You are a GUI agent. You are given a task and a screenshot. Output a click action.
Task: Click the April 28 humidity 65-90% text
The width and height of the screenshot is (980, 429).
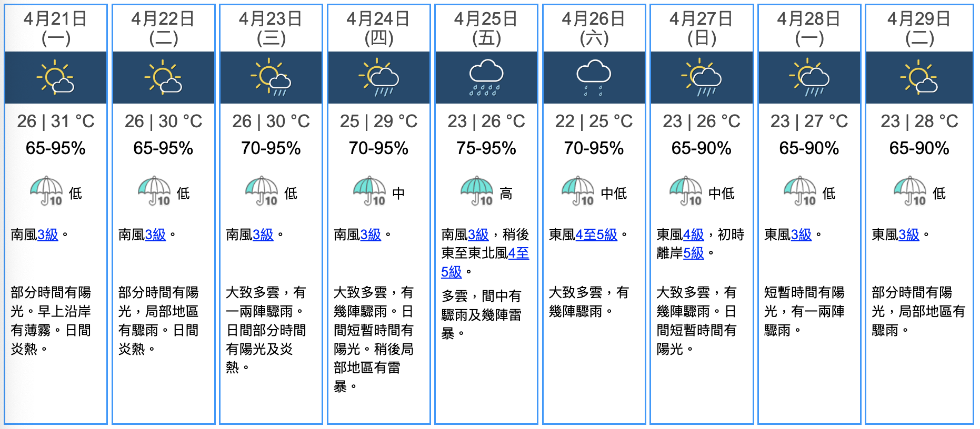click(x=809, y=148)
